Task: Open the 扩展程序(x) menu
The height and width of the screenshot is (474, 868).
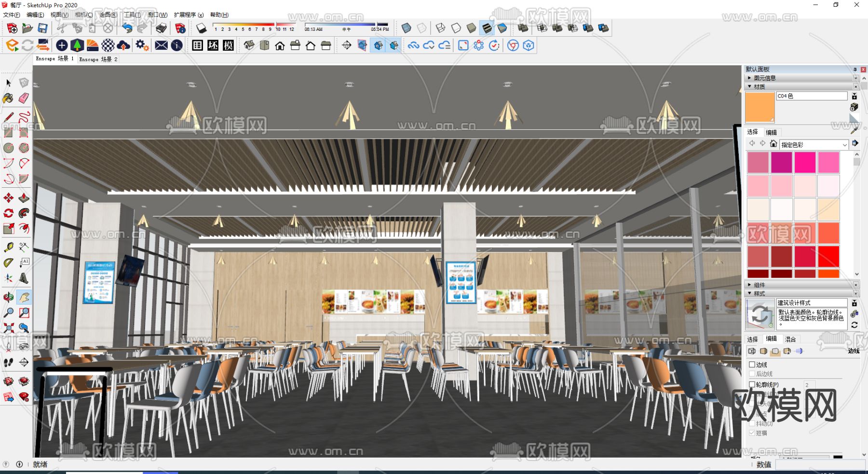Action: [x=189, y=15]
